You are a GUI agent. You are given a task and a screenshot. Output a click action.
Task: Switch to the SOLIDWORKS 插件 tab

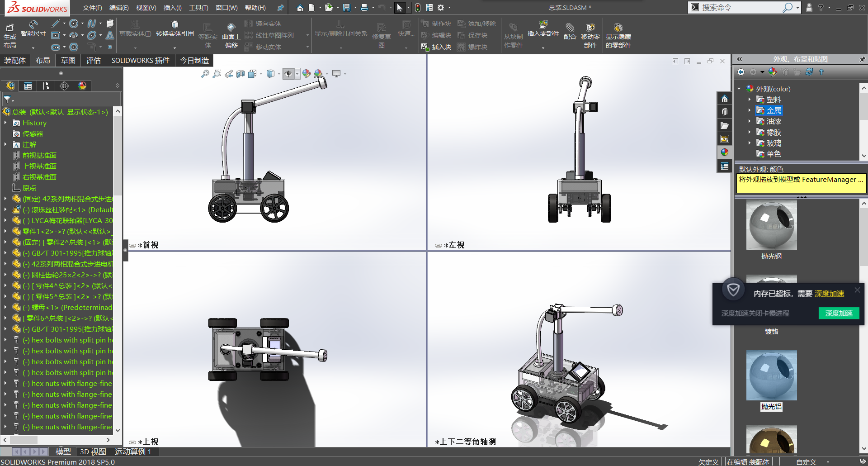141,60
